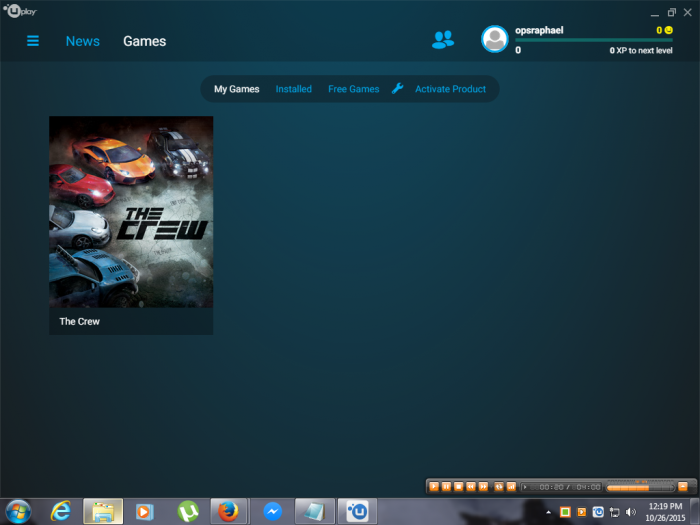
Task: Open Firefox from the taskbar
Action: [229, 512]
